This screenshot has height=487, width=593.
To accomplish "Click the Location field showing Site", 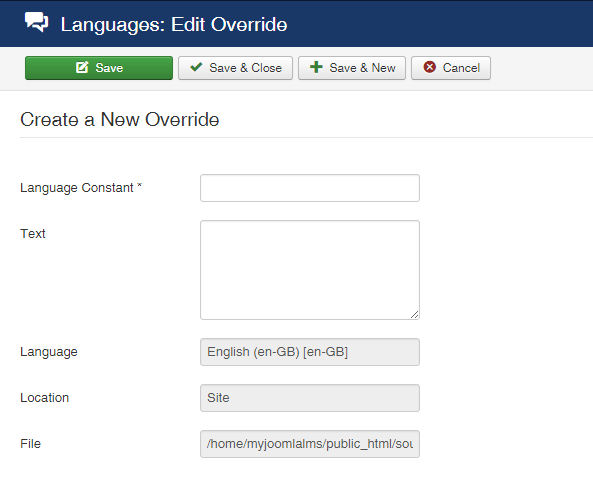I will point(310,398).
